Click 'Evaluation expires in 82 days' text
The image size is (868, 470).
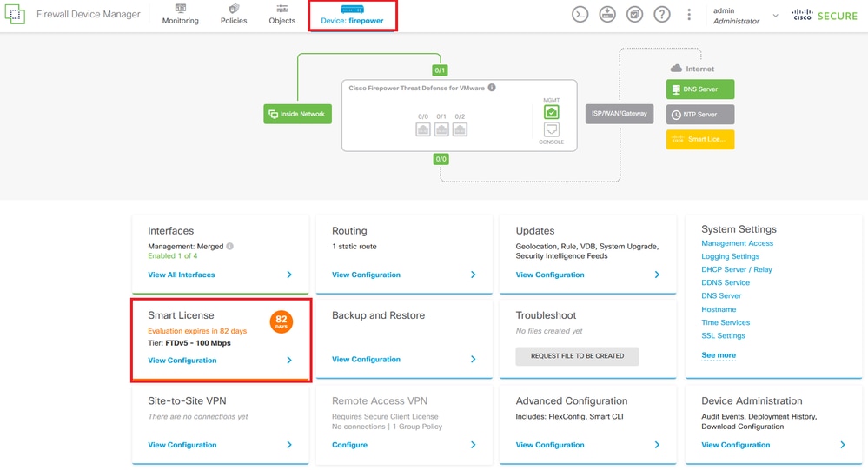(x=197, y=331)
